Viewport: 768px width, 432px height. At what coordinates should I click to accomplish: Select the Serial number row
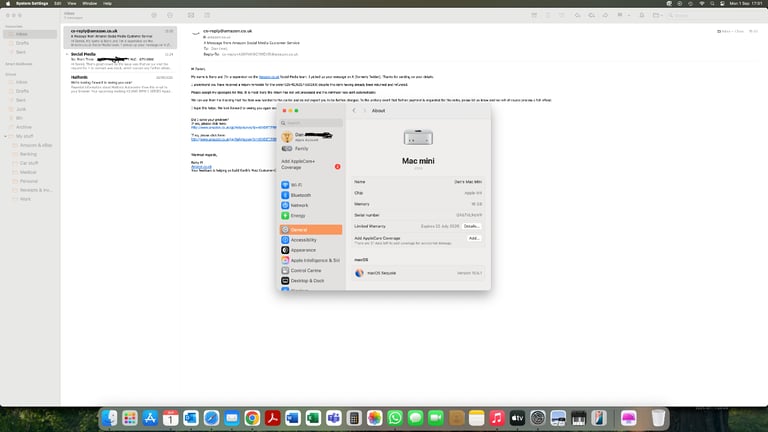tap(418, 215)
